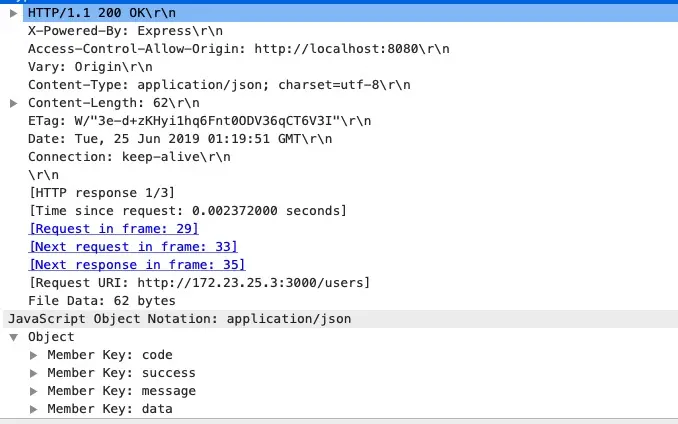This screenshot has height=424, width=678.
Task: Expand Member Key: code
Action: click(x=33, y=355)
